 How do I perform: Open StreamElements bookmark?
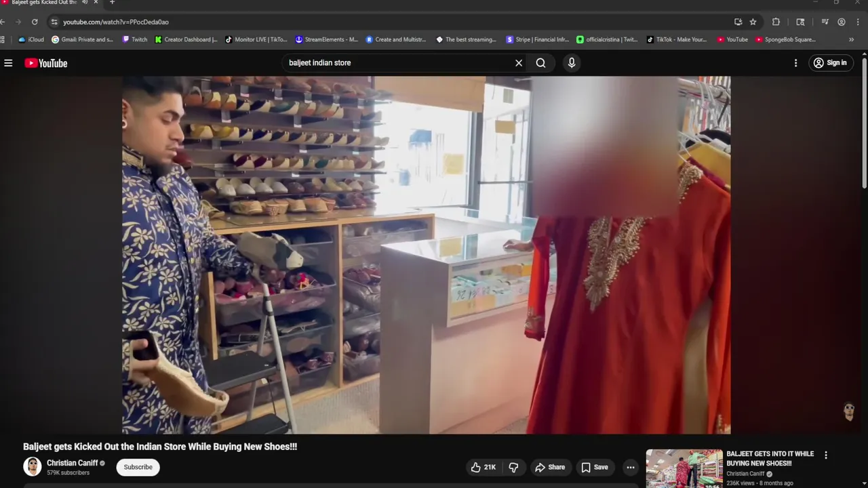coord(326,39)
